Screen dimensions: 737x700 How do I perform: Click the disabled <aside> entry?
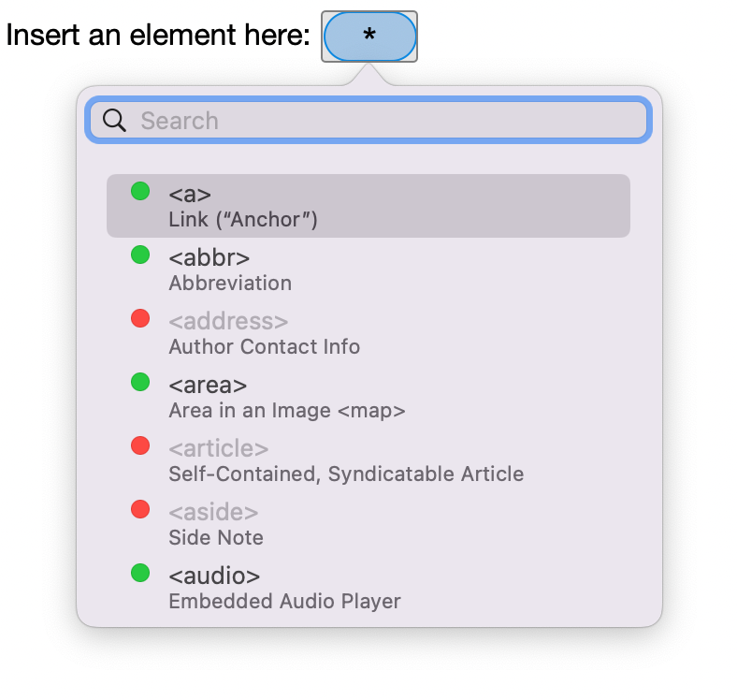click(368, 524)
